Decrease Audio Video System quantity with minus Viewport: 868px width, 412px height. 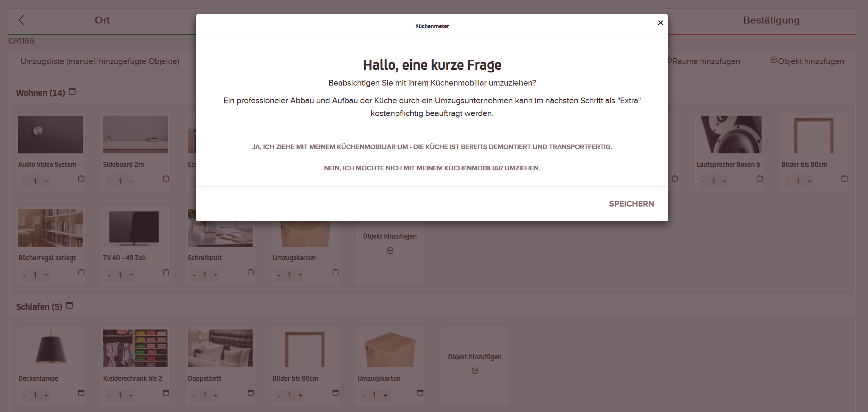tap(24, 182)
